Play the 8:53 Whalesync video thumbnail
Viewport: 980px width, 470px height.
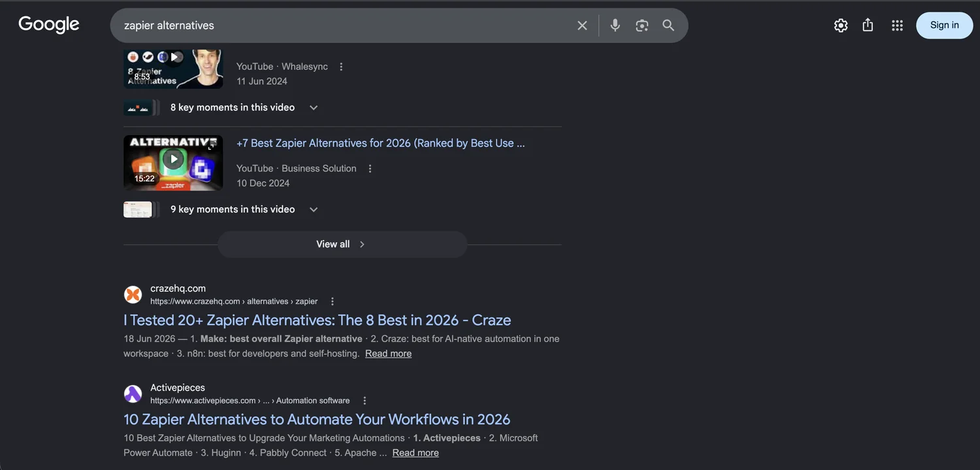pos(173,69)
